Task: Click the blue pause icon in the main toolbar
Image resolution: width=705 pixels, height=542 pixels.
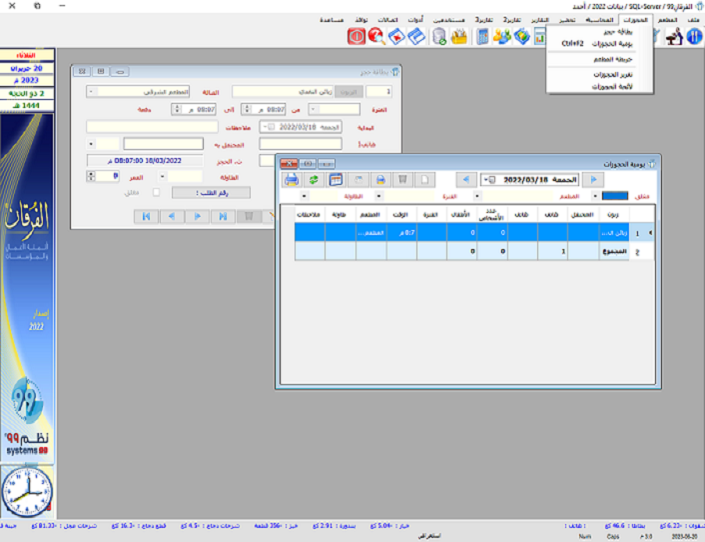Action: click(695, 37)
